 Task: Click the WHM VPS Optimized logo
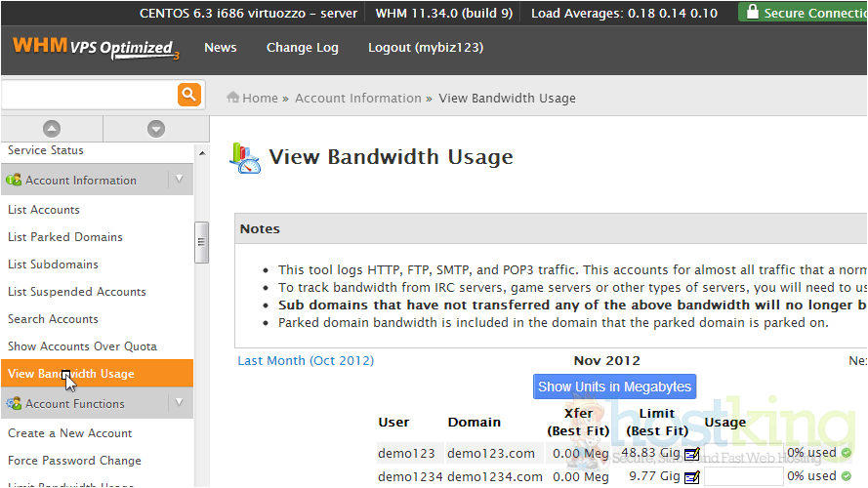[95, 48]
